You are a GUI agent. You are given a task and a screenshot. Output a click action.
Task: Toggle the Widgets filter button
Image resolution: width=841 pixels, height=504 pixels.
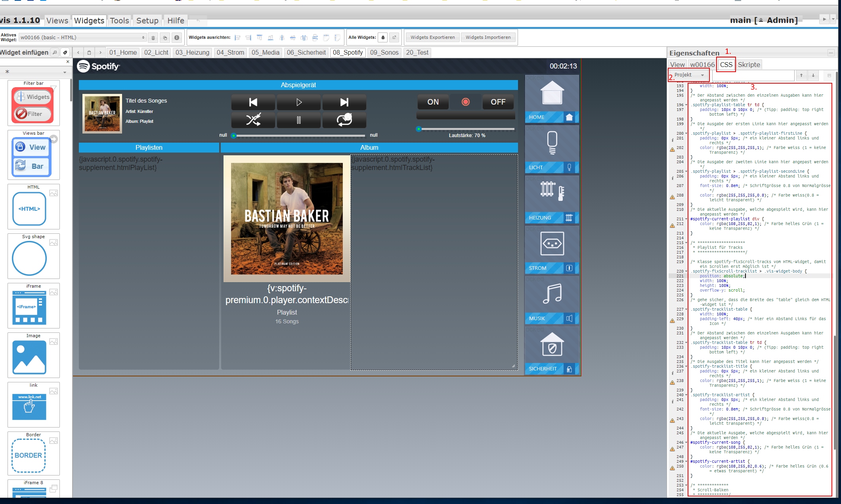pos(33,97)
